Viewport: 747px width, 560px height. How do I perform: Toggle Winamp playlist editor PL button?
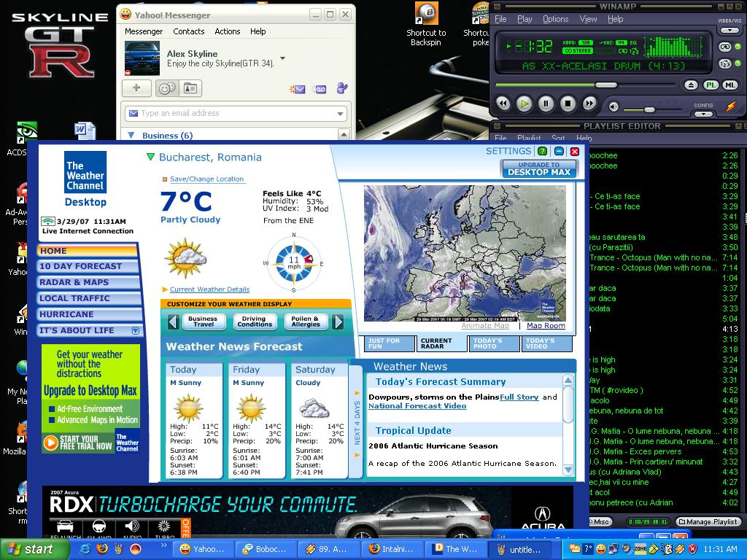click(x=711, y=85)
